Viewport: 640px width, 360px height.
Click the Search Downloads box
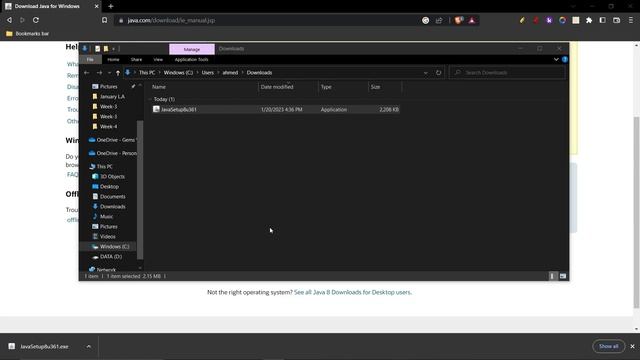click(507, 73)
